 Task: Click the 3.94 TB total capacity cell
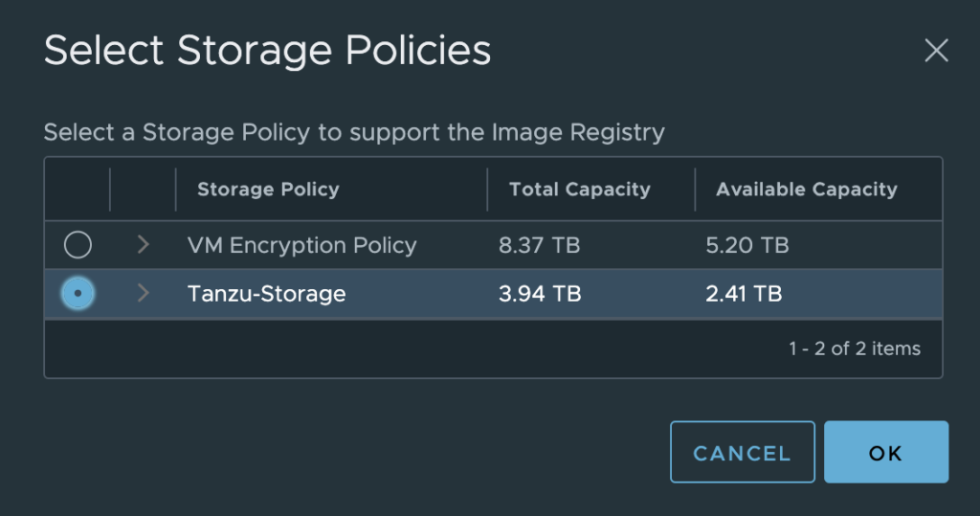coord(539,294)
